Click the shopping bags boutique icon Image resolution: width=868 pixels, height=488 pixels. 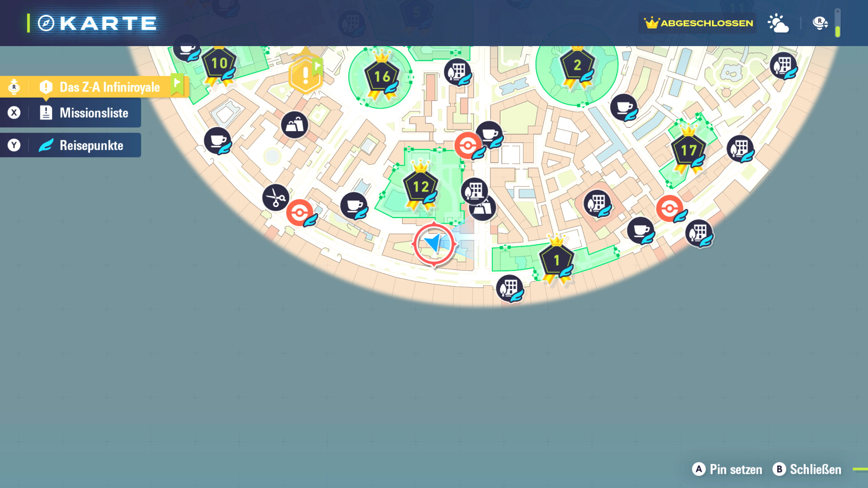coord(294,125)
